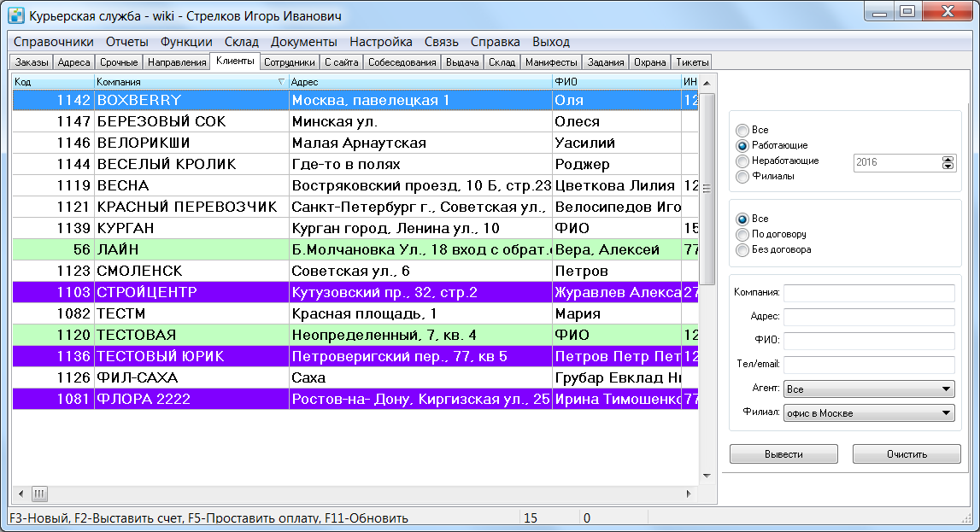Screen dimensions: 980x532
Task: Switch to the Направления tab
Action: [x=177, y=62]
